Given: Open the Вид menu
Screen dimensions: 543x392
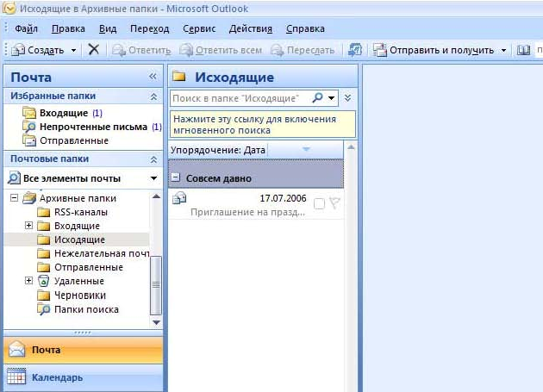Looking at the screenshot, I should [108, 28].
